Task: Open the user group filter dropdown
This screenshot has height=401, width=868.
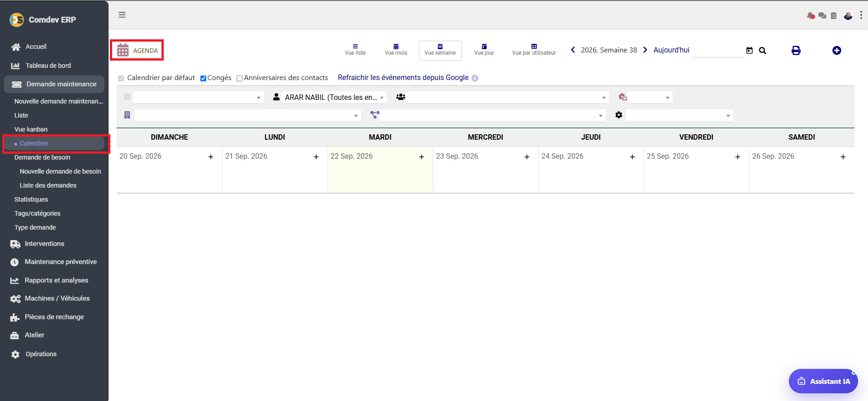Action: pos(507,97)
